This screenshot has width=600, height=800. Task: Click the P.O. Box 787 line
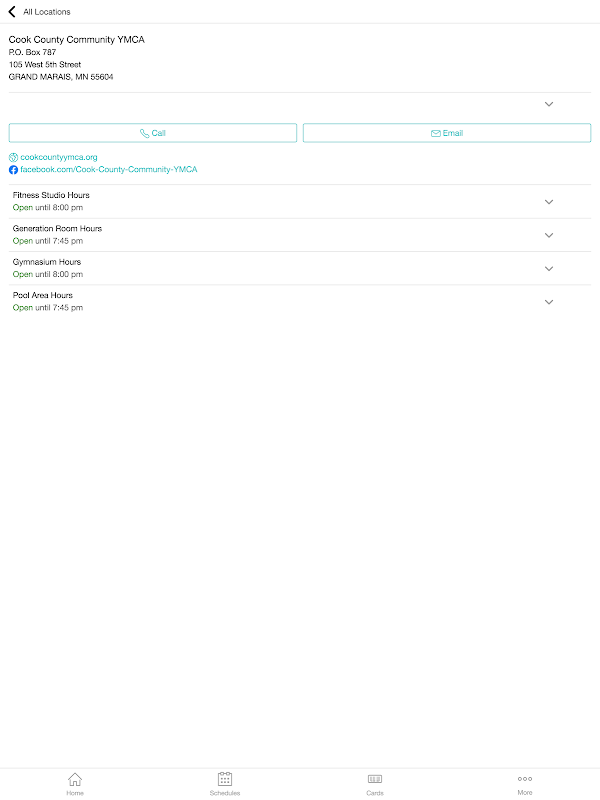[32, 52]
